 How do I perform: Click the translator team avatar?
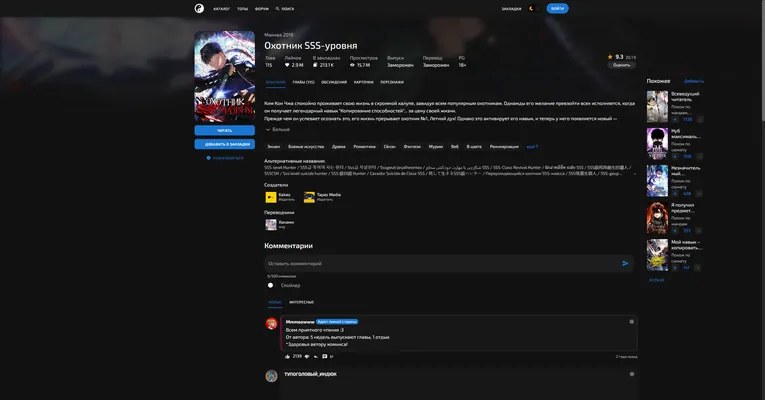tap(271, 224)
